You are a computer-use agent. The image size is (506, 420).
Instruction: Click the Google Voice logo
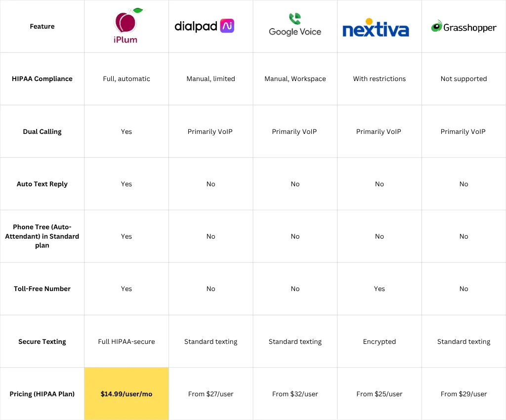point(295,25)
